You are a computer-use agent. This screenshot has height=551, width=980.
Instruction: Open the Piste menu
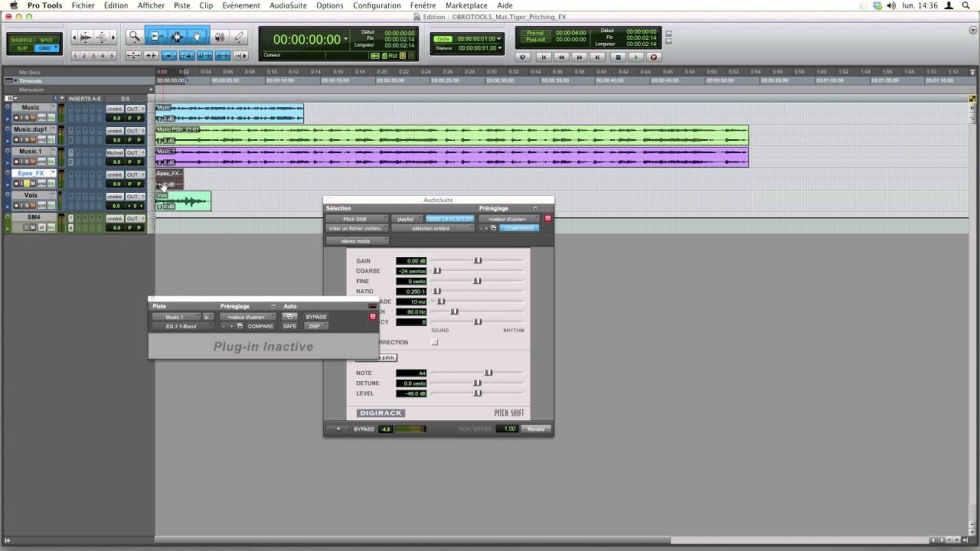[x=181, y=5]
